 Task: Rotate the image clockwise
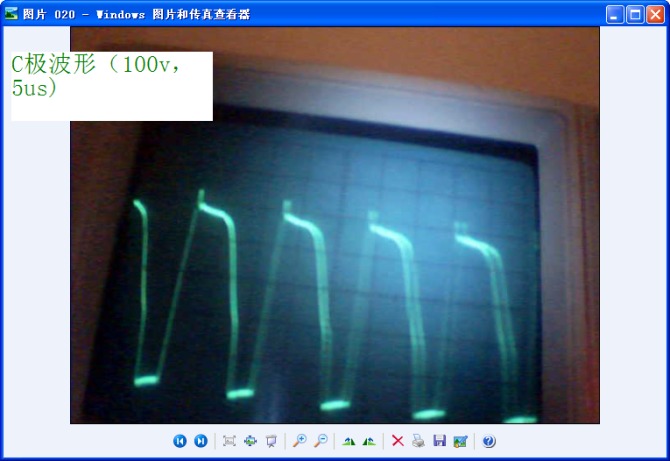(349, 441)
